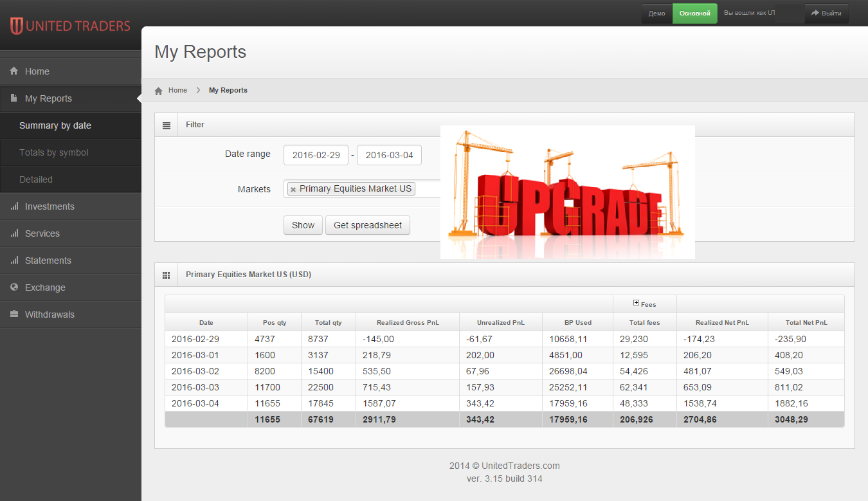The image size is (868, 501).
Task: Click the 2016-03-02 date row cell
Action: [x=206, y=371]
